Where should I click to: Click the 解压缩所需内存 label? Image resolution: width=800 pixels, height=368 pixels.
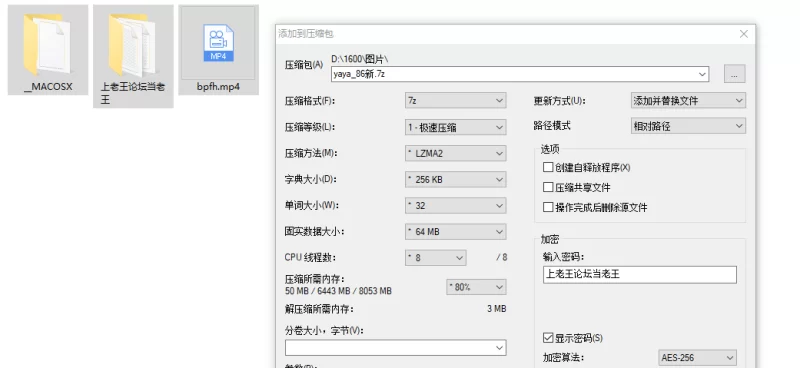click(319, 309)
